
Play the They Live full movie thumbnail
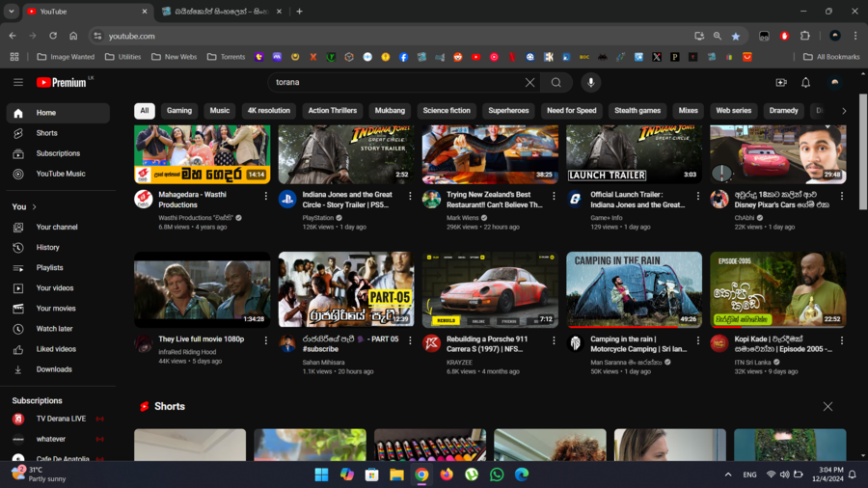point(203,290)
